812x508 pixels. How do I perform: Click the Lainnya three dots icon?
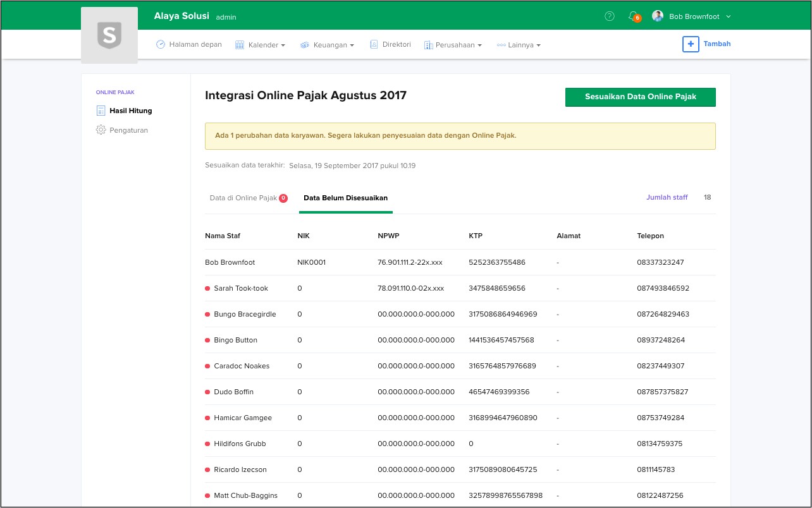[501, 45]
